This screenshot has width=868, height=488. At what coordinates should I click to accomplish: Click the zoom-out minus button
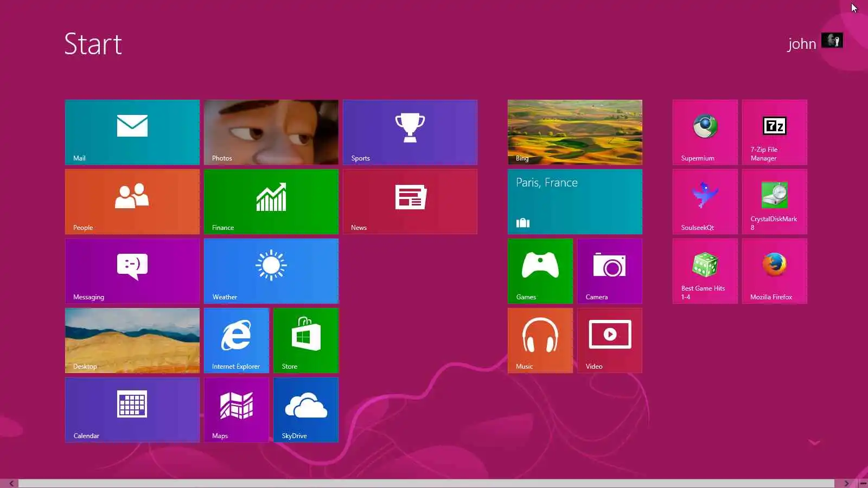863,483
